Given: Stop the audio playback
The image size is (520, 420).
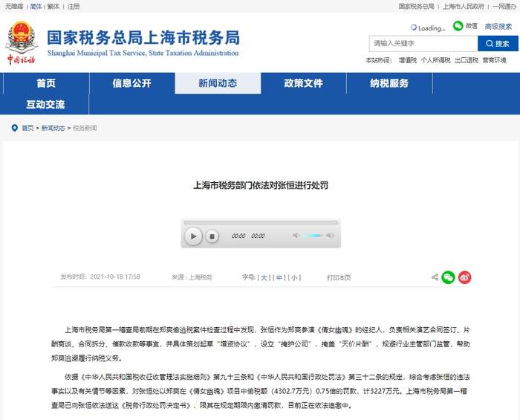Looking at the screenshot, I should click(212, 236).
